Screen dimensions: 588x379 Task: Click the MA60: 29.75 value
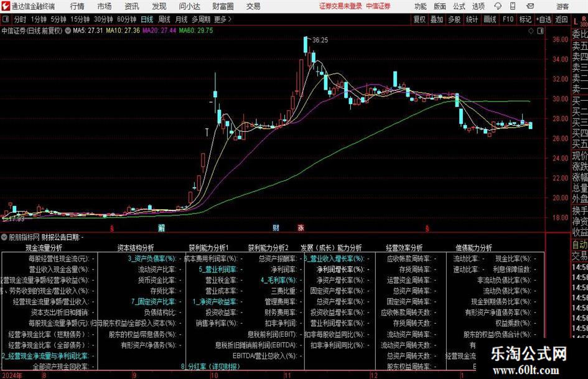(196, 30)
